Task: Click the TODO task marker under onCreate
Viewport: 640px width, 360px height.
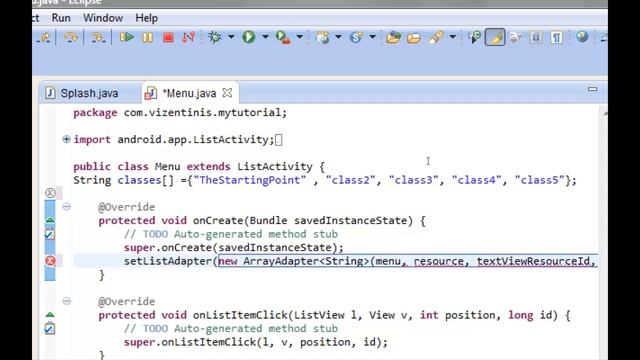Action: 49,234
